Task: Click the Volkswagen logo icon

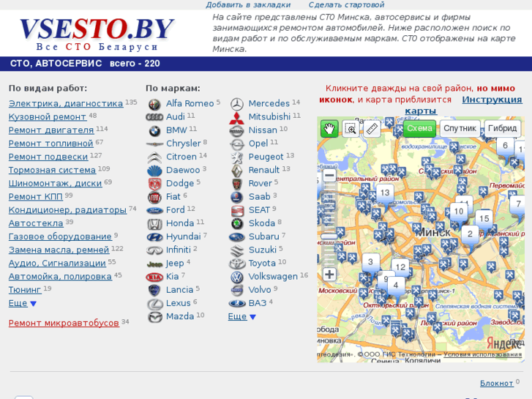Action: (237, 277)
